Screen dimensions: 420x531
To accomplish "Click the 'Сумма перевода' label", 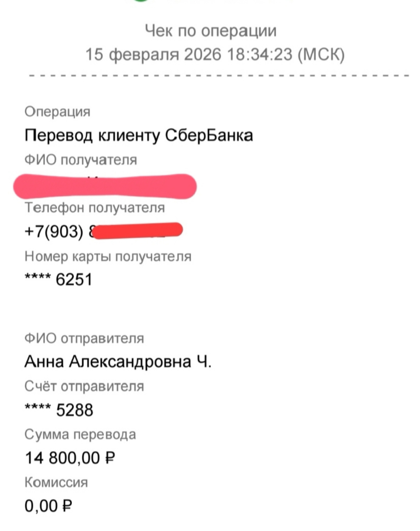I will click(80, 435).
